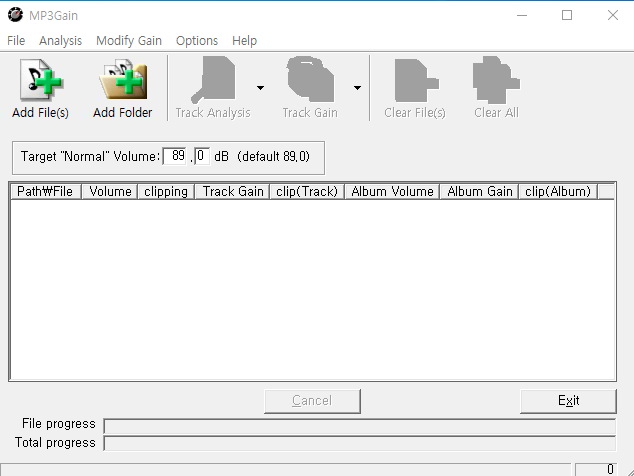Image resolution: width=634 pixels, height=476 pixels.
Task: Open the Analysis menu
Action: pos(60,40)
